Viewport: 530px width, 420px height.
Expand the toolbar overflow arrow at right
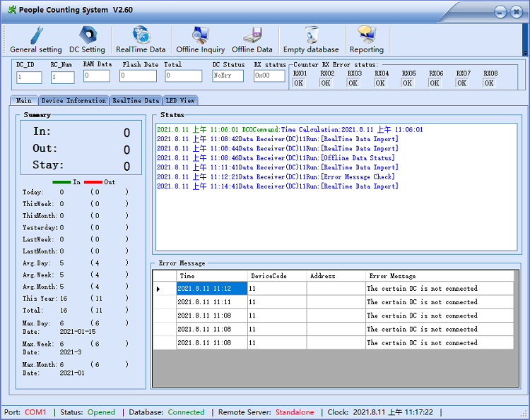pos(525,51)
